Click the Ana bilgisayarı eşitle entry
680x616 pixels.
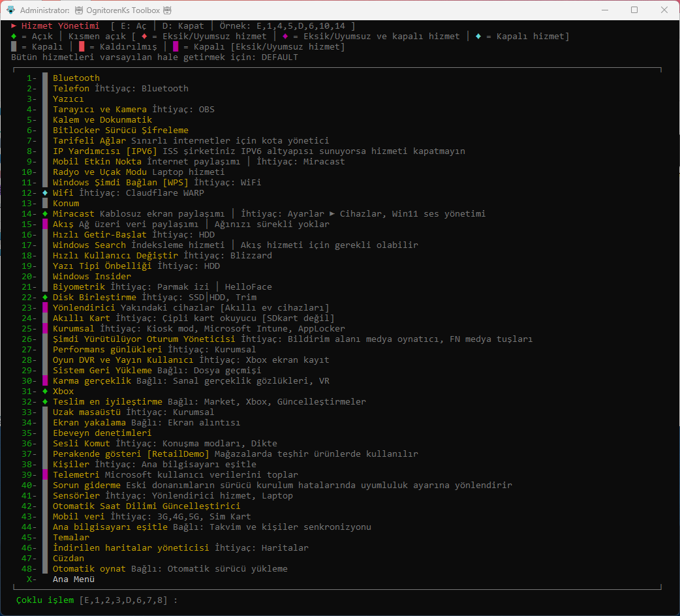tap(110, 527)
